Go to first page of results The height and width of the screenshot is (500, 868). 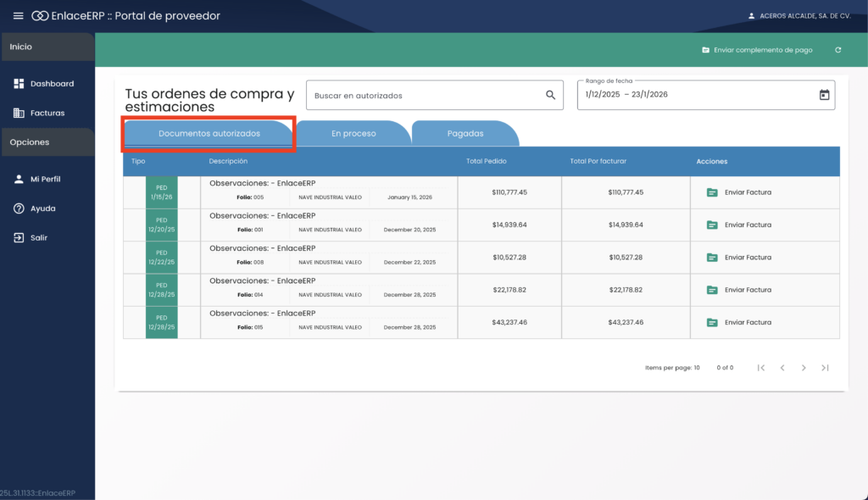point(761,368)
